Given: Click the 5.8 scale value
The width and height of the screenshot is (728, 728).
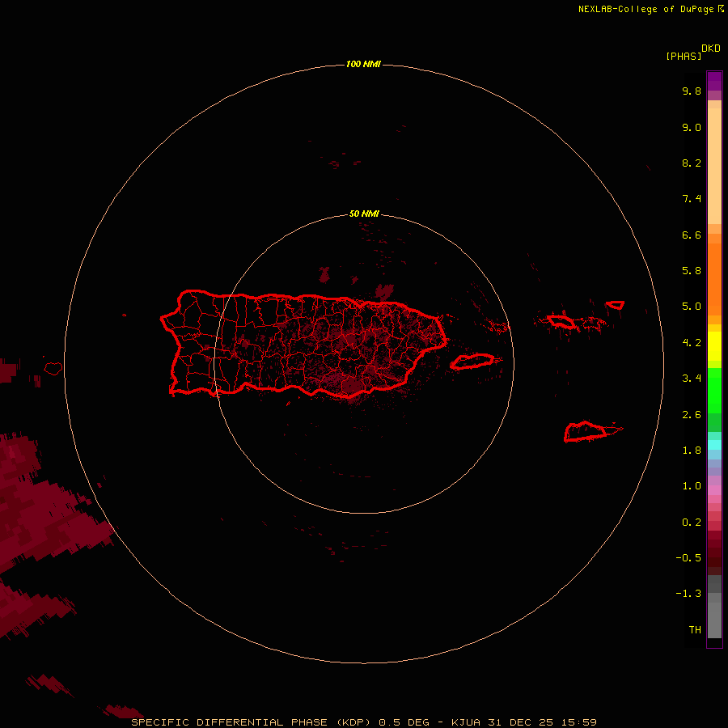Looking at the screenshot, I should [692, 271].
